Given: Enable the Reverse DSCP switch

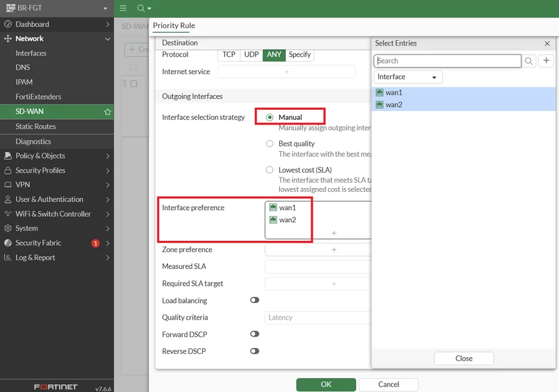Looking at the screenshot, I should pos(254,351).
